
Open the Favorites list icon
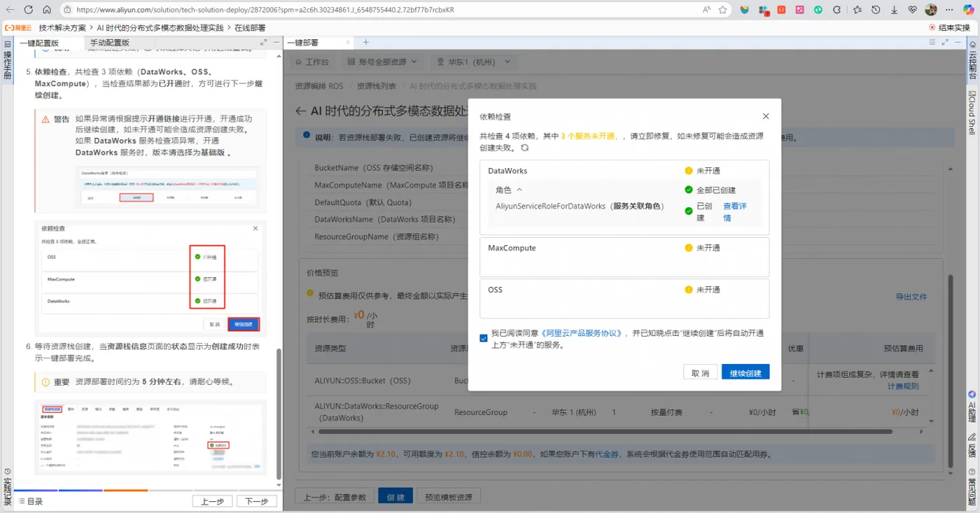point(857,10)
